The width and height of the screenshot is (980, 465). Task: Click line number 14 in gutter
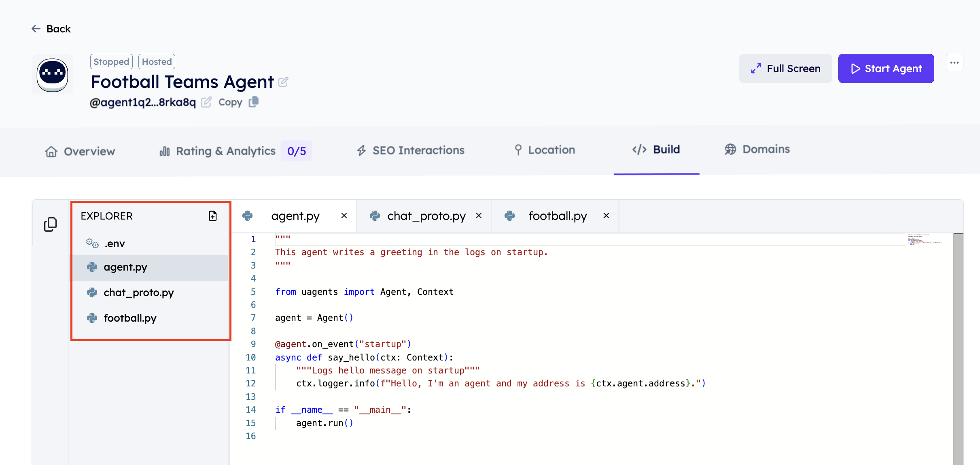point(251,410)
